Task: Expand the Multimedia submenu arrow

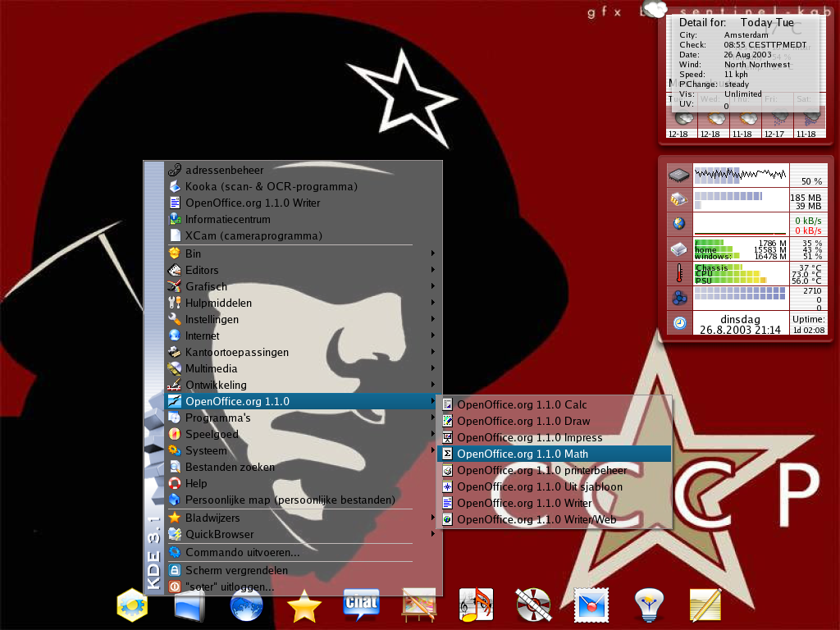Action: pos(433,368)
